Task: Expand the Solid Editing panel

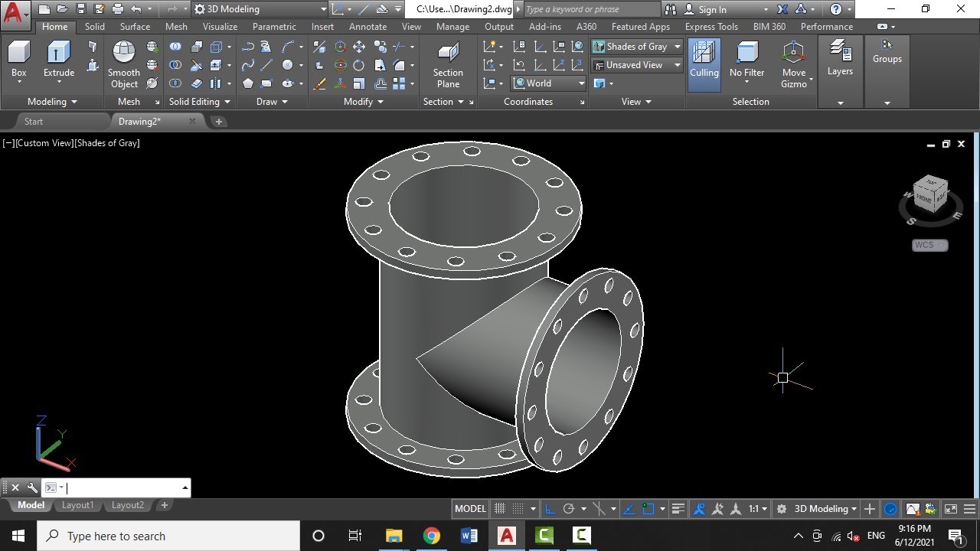Action: (x=199, y=102)
